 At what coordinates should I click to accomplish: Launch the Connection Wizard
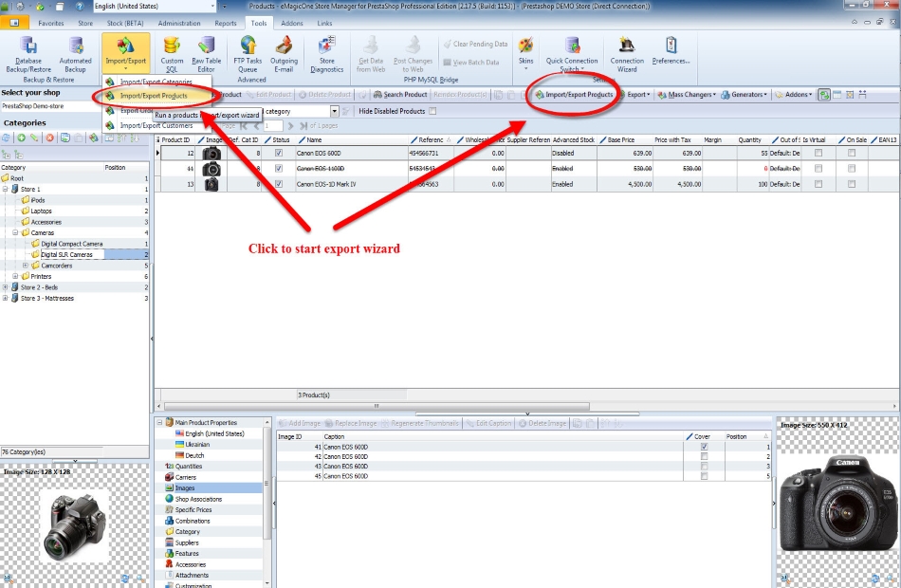(x=627, y=55)
